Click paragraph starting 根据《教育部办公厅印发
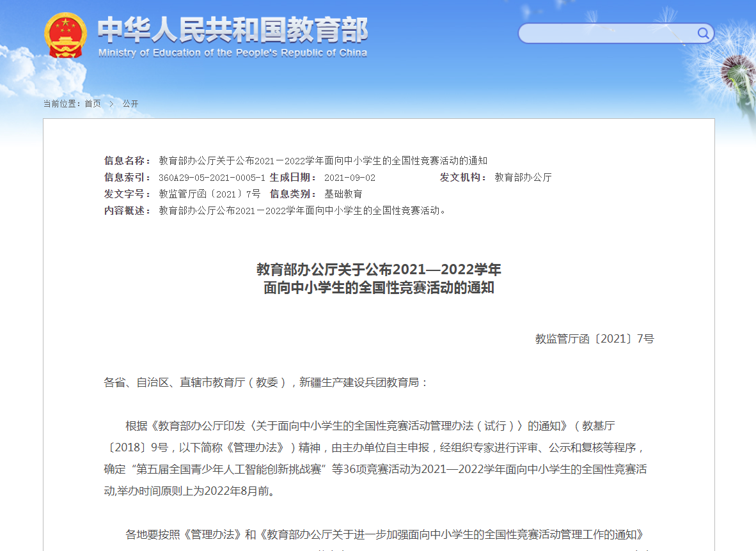Screen dimensions: 756x551 click(375, 458)
